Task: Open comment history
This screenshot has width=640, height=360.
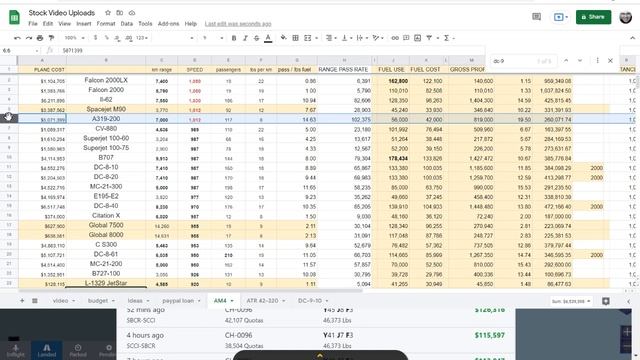Action: click(x=536, y=17)
